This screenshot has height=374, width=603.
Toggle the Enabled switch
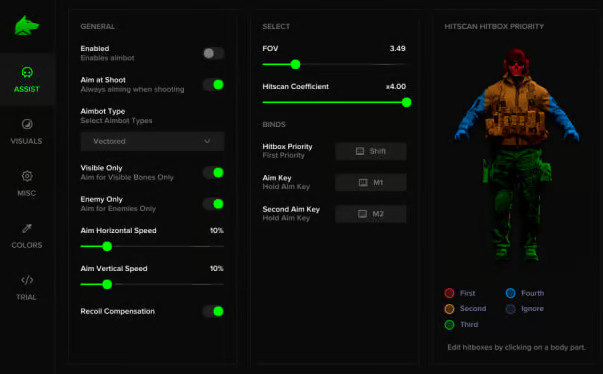(213, 53)
